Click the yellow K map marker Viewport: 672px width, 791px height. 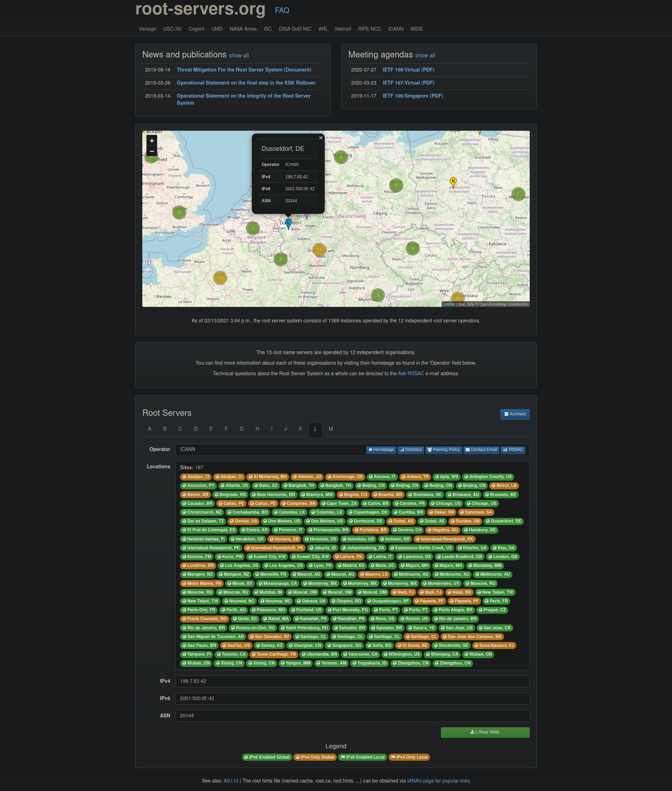click(x=453, y=181)
